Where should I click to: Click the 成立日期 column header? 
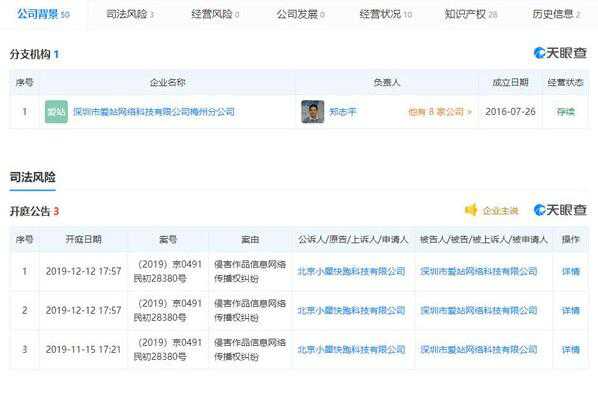click(510, 82)
